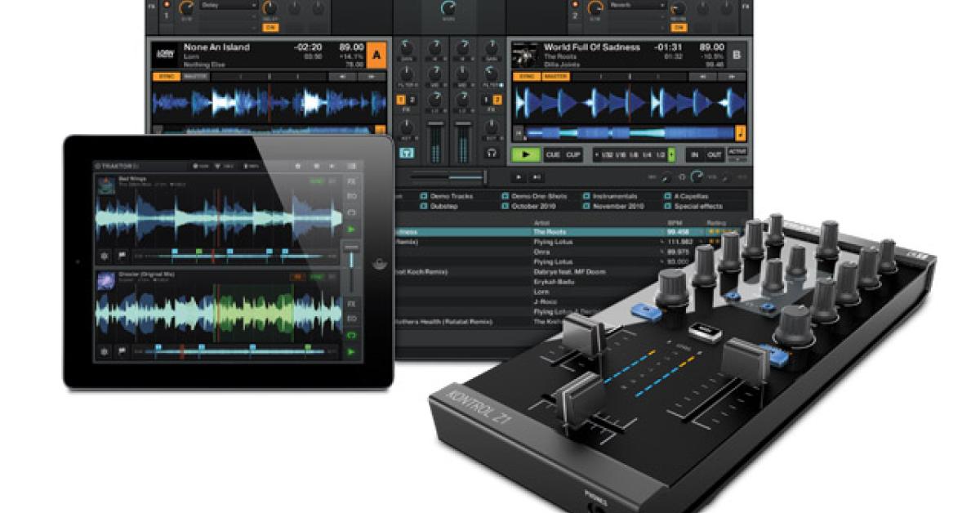
Task: Click the cue flag icon under the iPad top deck
Action: 122,256
